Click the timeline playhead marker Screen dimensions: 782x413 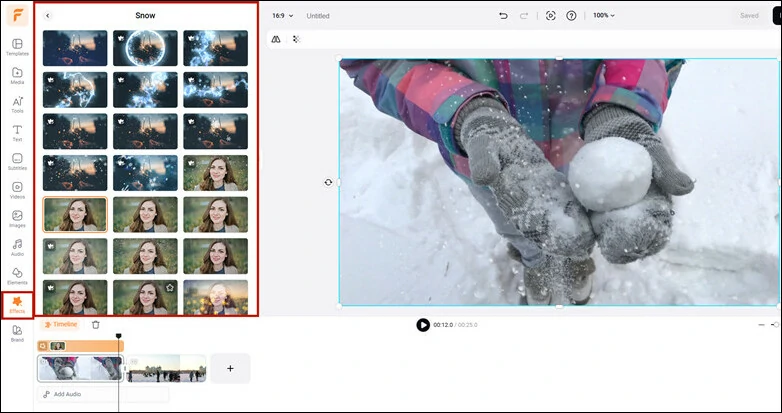[x=119, y=336]
